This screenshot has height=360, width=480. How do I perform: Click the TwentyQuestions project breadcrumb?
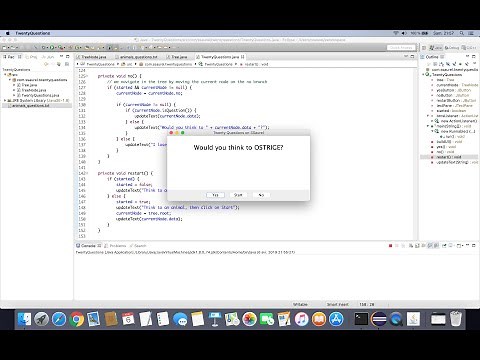pos(98,64)
